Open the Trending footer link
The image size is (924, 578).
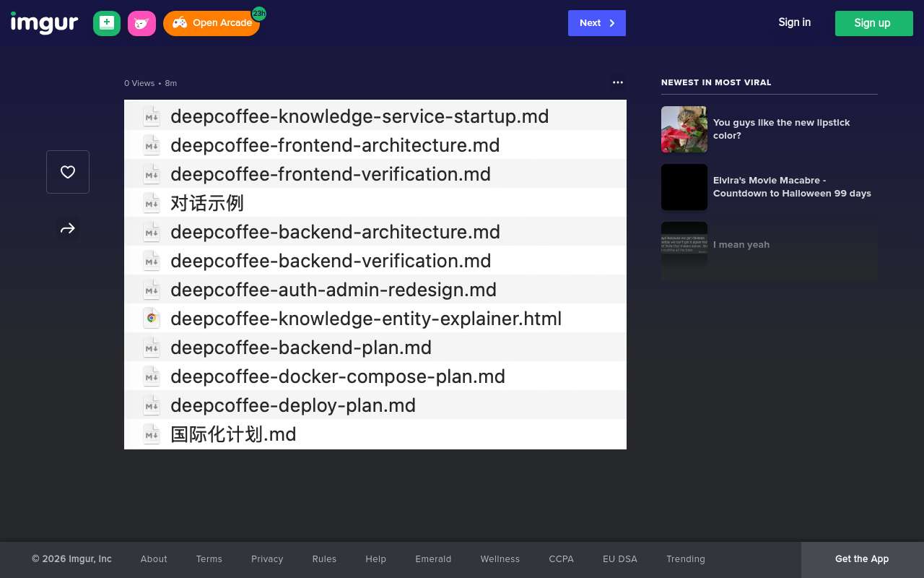click(x=686, y=559)
